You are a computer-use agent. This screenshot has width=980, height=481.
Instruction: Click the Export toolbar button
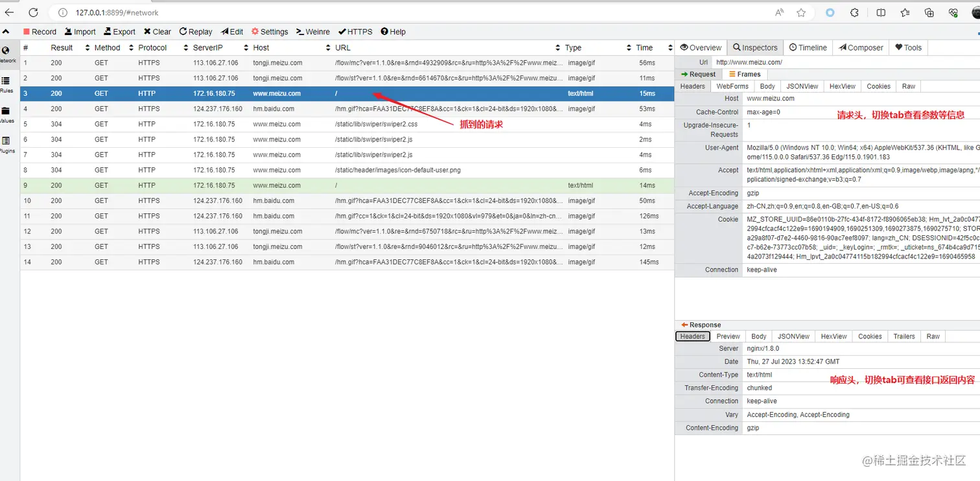coord(120,32)
